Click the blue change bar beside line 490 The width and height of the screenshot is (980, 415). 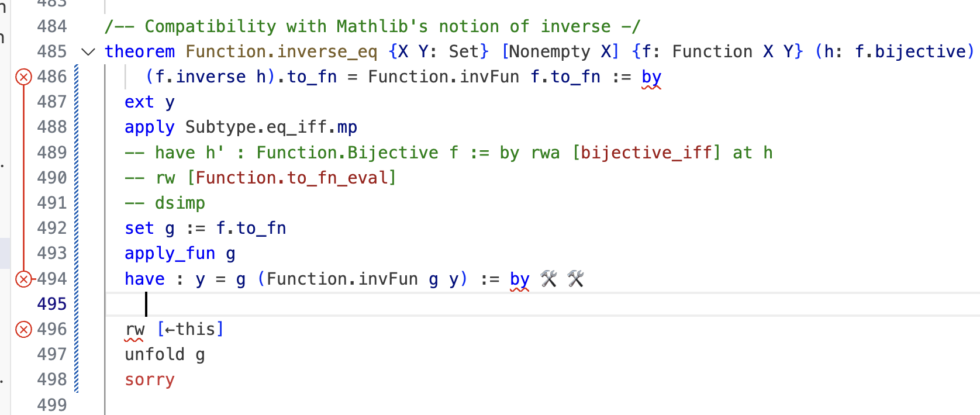coord(77,178)
